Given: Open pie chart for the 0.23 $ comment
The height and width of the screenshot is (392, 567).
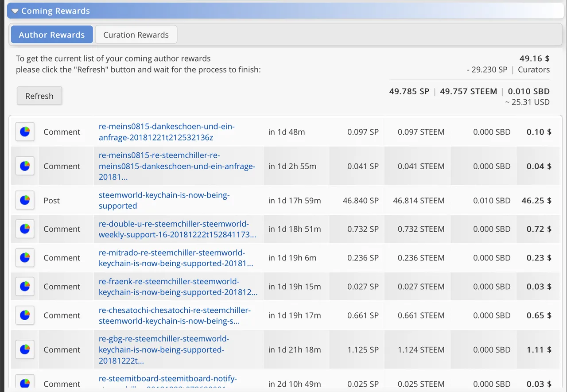Looking at the screenshot, I should (x=25, y=258).
